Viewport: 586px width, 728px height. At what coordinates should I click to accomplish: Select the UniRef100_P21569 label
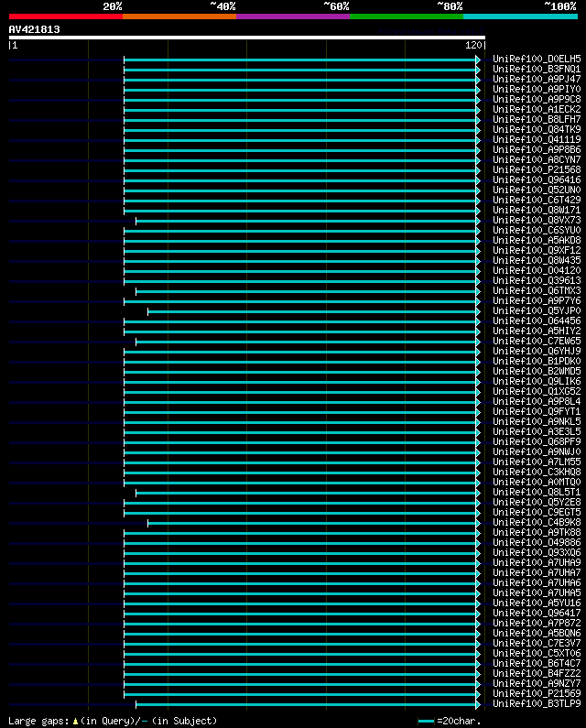pyautogui.click(x=537, y=693)
